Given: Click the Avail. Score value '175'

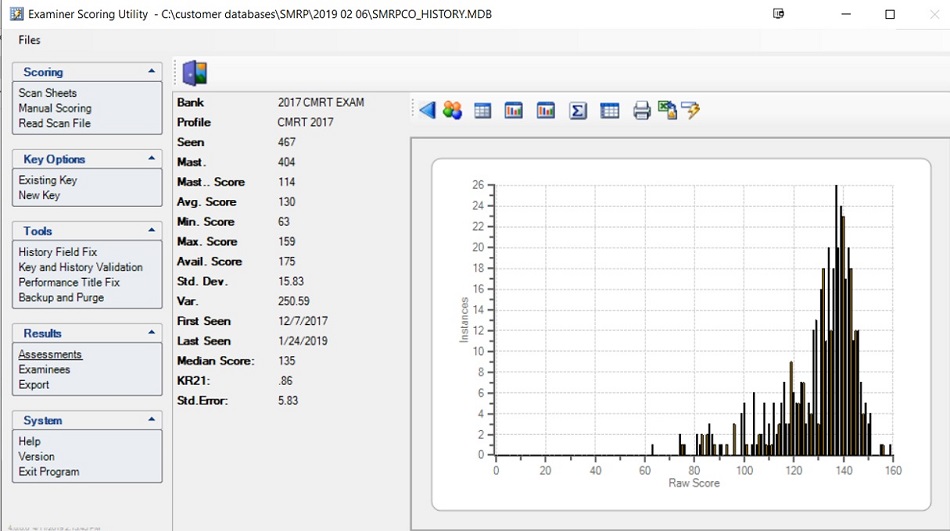Looking at the screenshot, I should [287, 261].
